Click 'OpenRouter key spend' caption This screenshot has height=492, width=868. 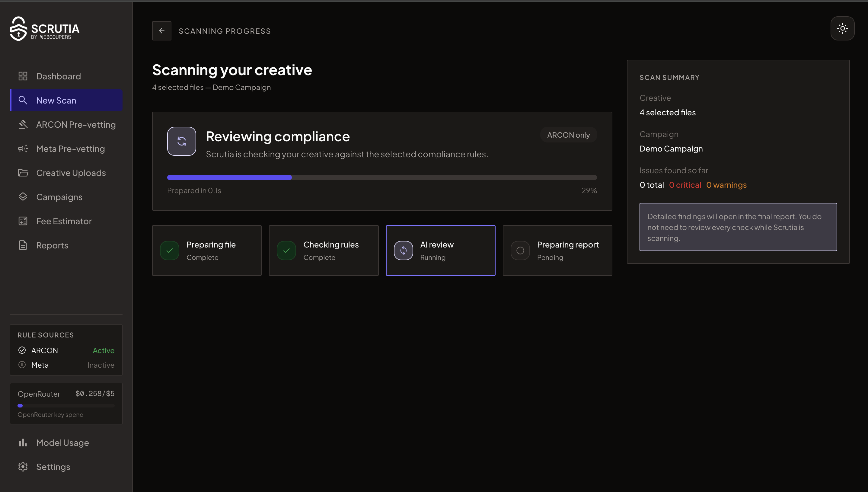point(50,414)
